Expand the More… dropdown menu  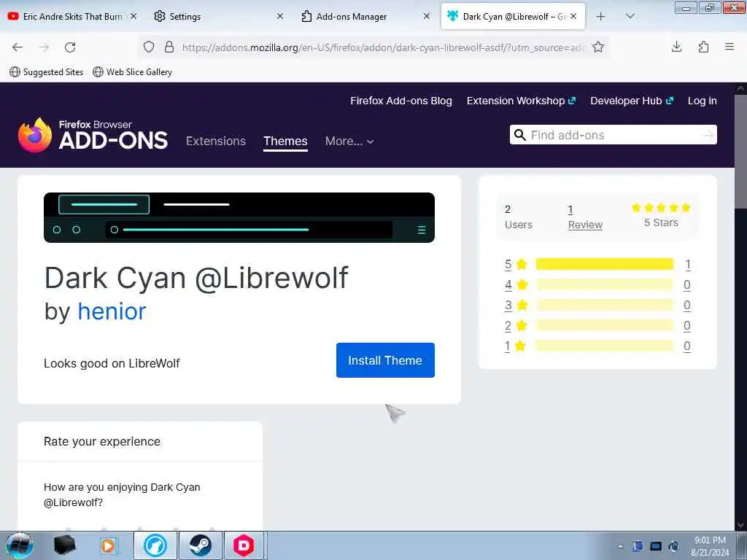[349, 141]
